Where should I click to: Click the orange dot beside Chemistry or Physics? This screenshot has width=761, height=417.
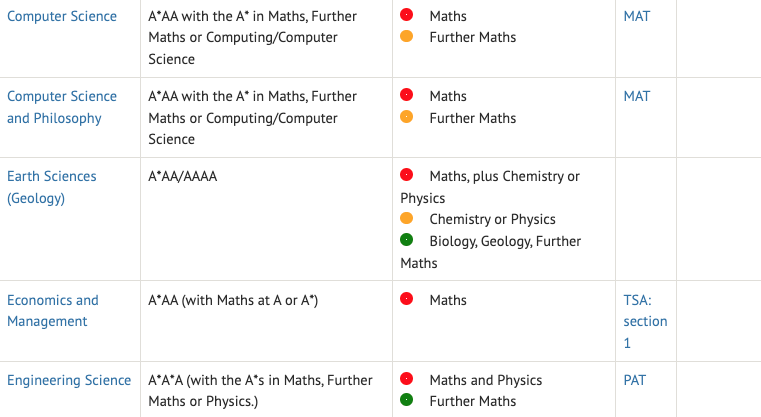(x=406, y=218)
